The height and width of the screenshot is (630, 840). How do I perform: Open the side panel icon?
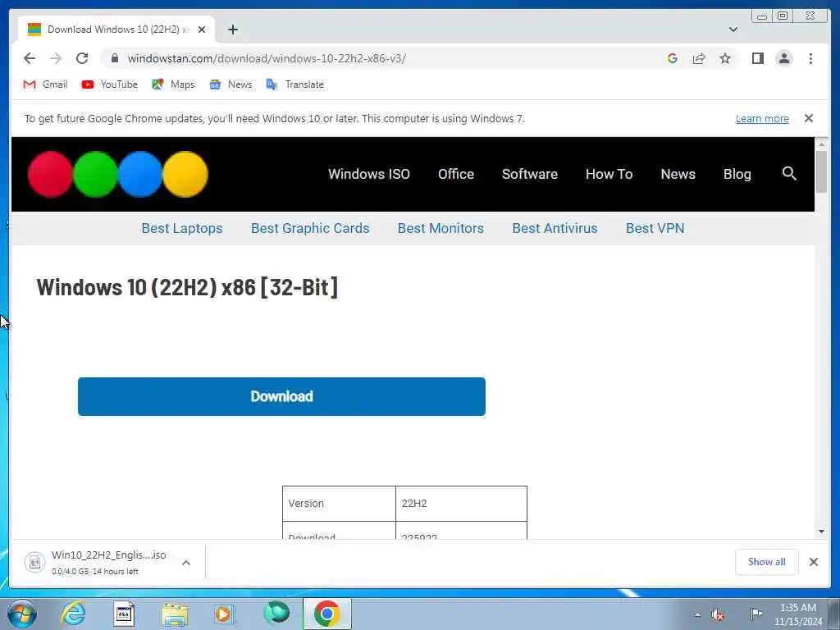click(757, 58)
